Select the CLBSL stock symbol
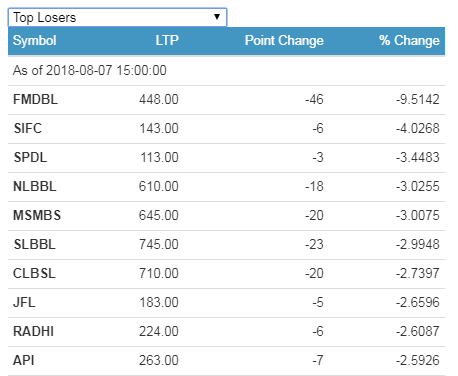This screenshot has width=458, height=376. click(34, 273)
